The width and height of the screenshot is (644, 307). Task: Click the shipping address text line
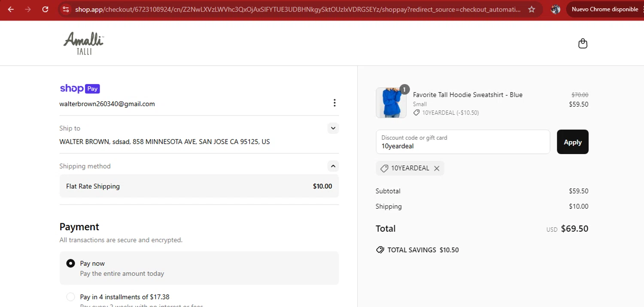(x=165, y=141)
